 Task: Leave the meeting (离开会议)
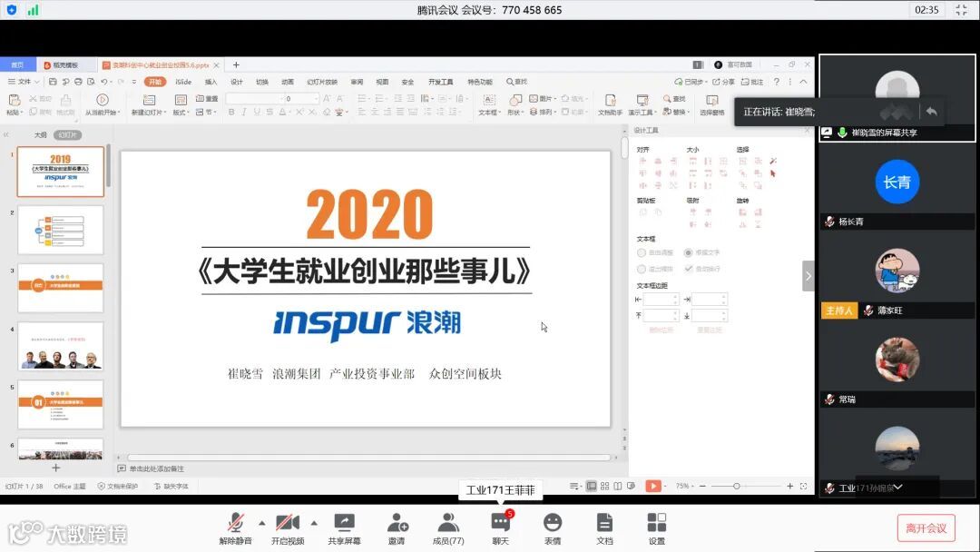(x=926, y=528)
